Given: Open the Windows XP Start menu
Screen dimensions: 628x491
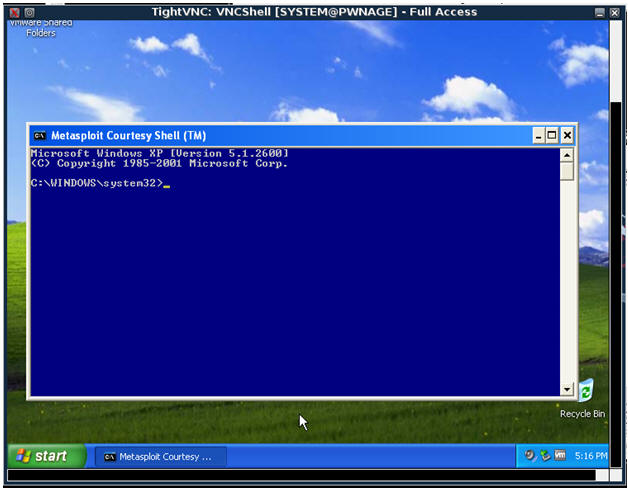Looking at the screenshot, I should point(46,456).
